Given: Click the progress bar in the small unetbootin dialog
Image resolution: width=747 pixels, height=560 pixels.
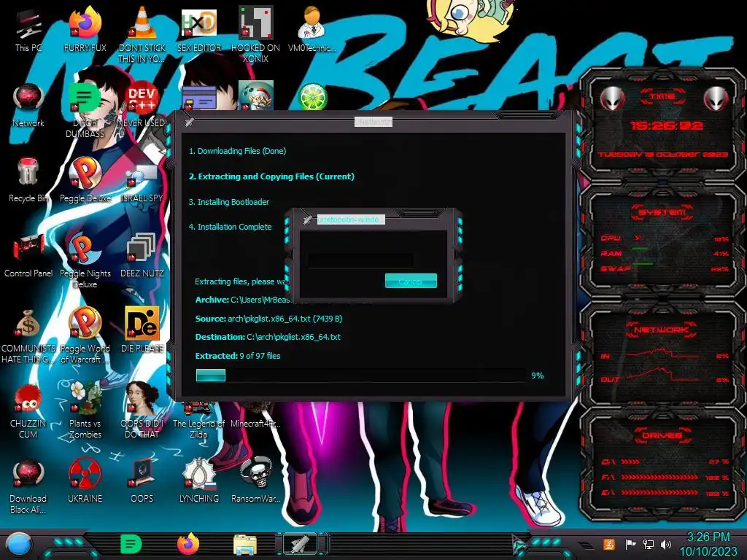Looking at the screenshot, I should [x=360, y=260].
